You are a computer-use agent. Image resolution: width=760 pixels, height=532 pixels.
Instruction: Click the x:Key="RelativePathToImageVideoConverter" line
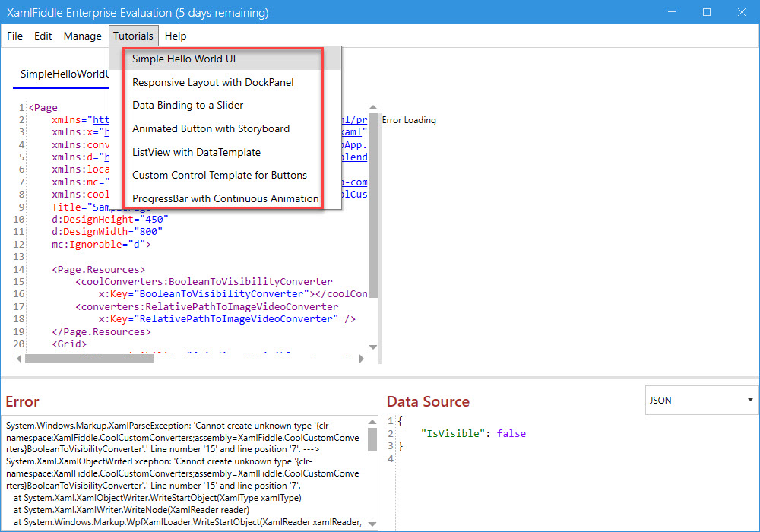click(x=227, y=318)
